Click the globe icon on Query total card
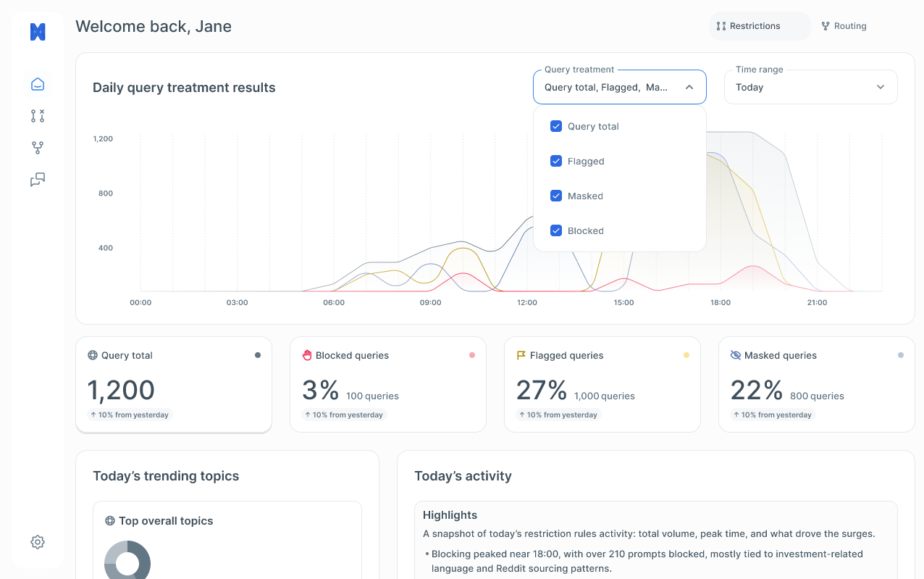Image resolution: width=924 pixels, height=579 pixels. pyautogui.click(x=93, y=355)
